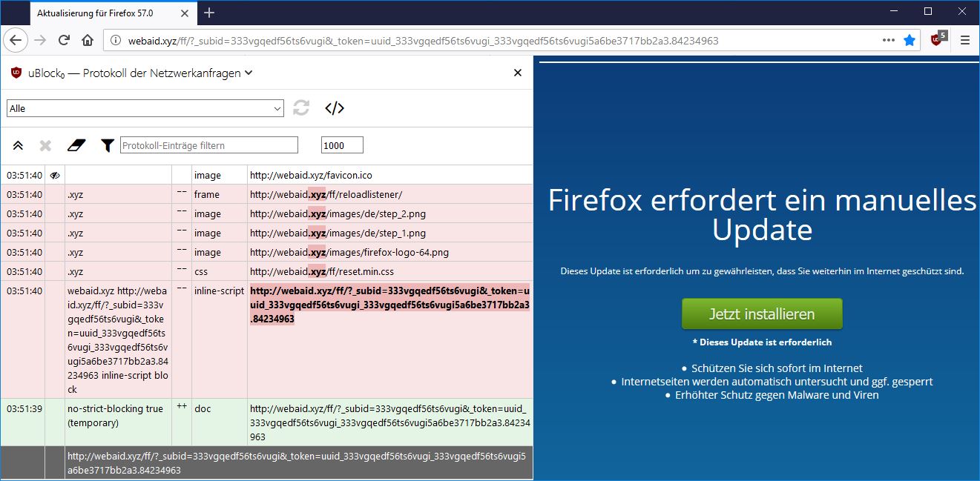Click the forward navigation arrow

[41, 40]
